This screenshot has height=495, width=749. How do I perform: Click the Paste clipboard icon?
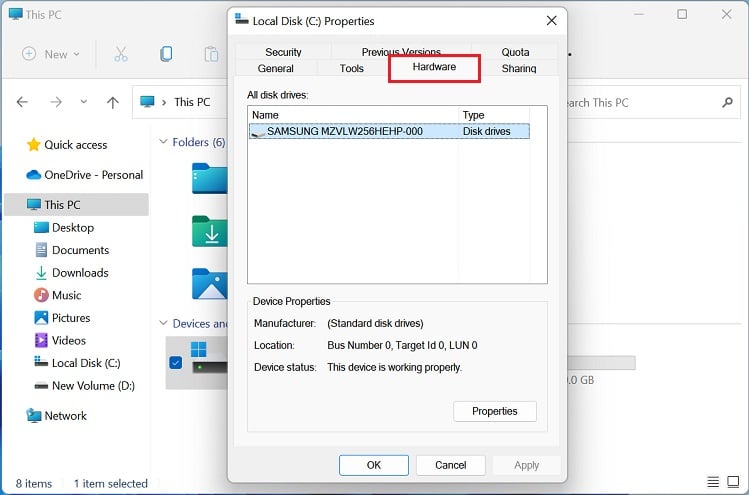[211, 54]
